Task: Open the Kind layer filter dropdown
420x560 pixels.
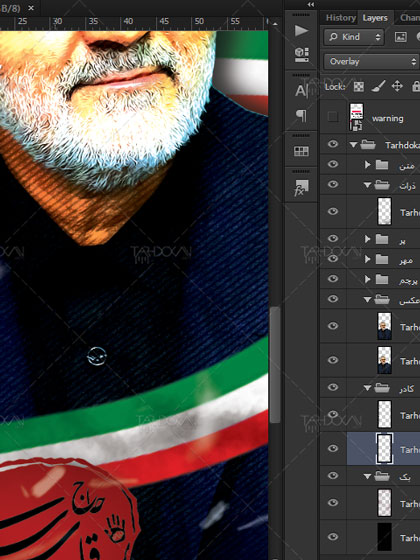Action: pyautogui.click(x=354, y=37)
